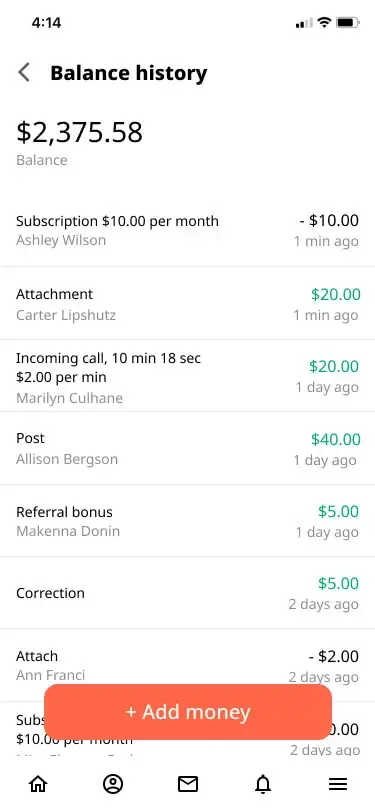Viewport: 375px width, 812px height.
Task: Tap the $2,375.58 balance amount
Action: tap(79, 132)
